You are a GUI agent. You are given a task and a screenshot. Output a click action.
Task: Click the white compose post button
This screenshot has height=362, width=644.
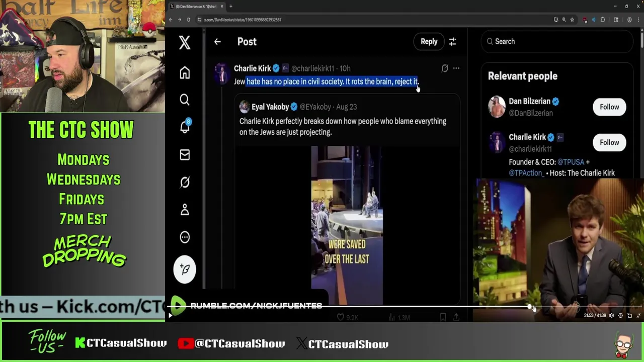click(x=185, y=269)
